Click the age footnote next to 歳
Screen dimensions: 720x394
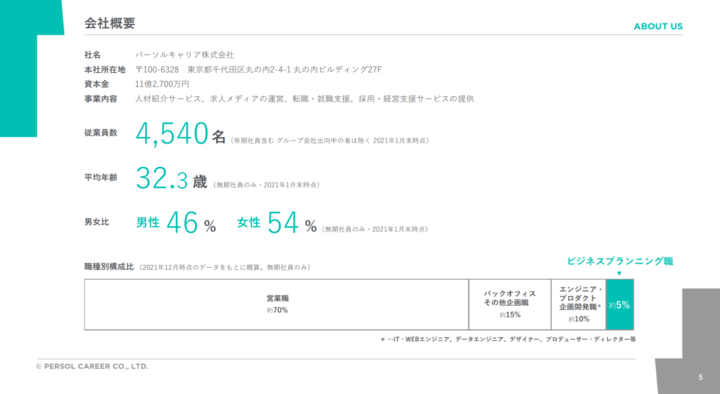[x=266, y=185]
